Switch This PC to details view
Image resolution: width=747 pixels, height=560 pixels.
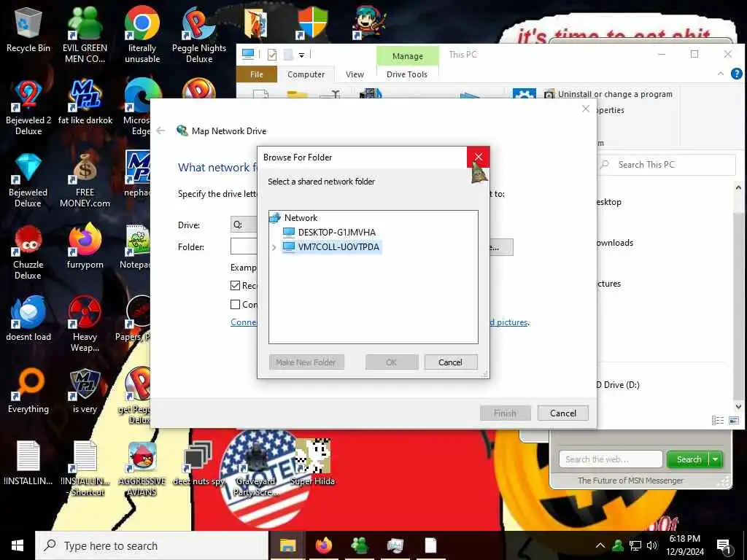[x=718, y=420]
